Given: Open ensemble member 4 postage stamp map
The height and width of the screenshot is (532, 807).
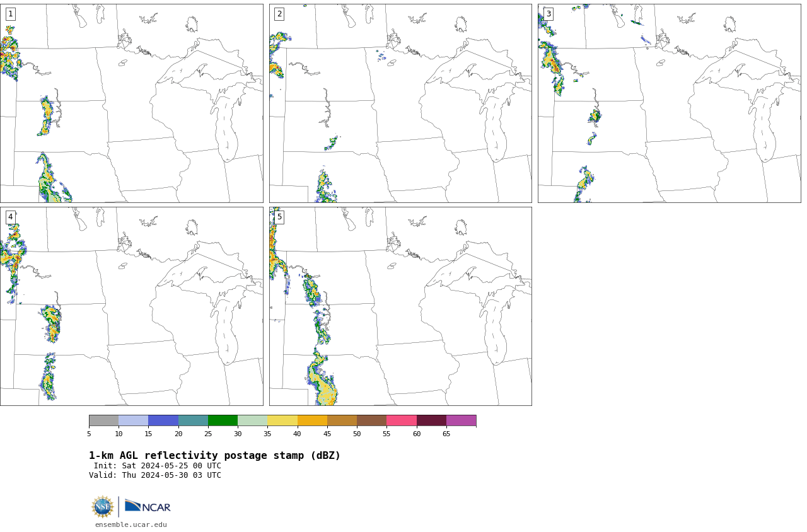Looking at the screenshot, I should pos(132,306).
